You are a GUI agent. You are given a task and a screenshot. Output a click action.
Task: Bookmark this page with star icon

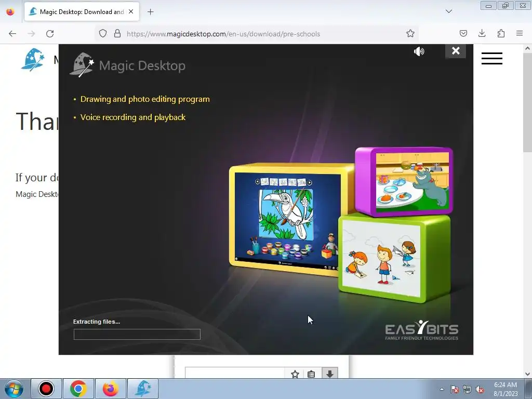click(x=410, y=34)
